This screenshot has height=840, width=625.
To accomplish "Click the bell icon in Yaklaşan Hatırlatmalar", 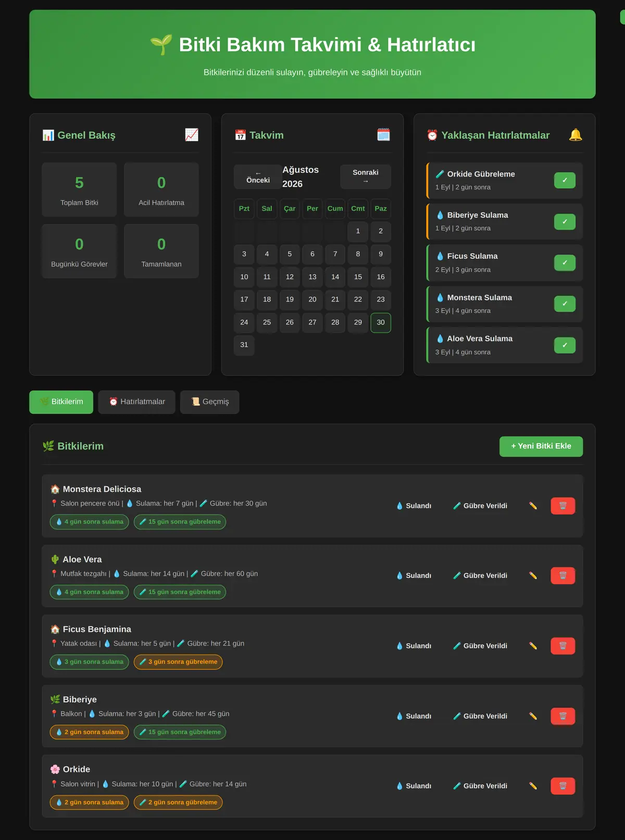I will tap(576, 135).
